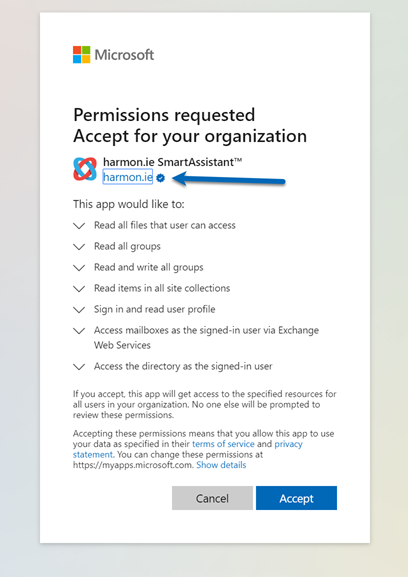Screen dimensions: 408x577
Task: Click the Accept button
Action: (296, 498)
